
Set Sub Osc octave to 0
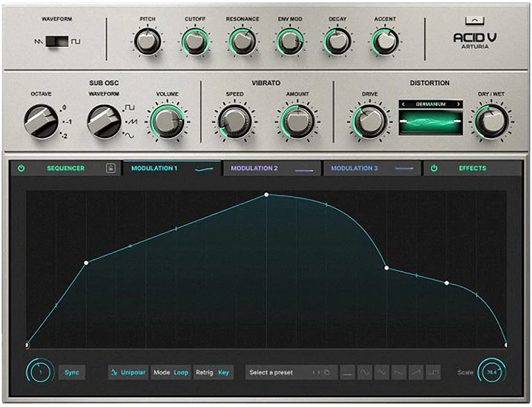pos(64,108)
